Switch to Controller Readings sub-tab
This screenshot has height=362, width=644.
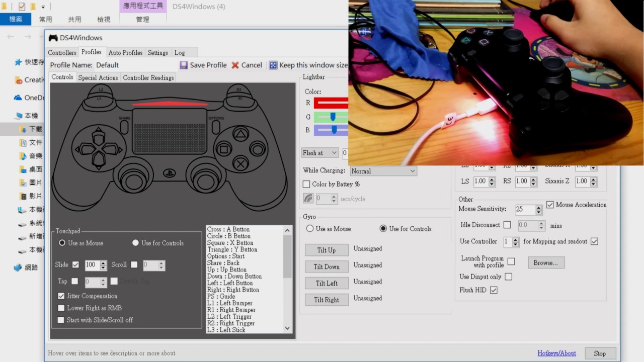coord(148,77)
